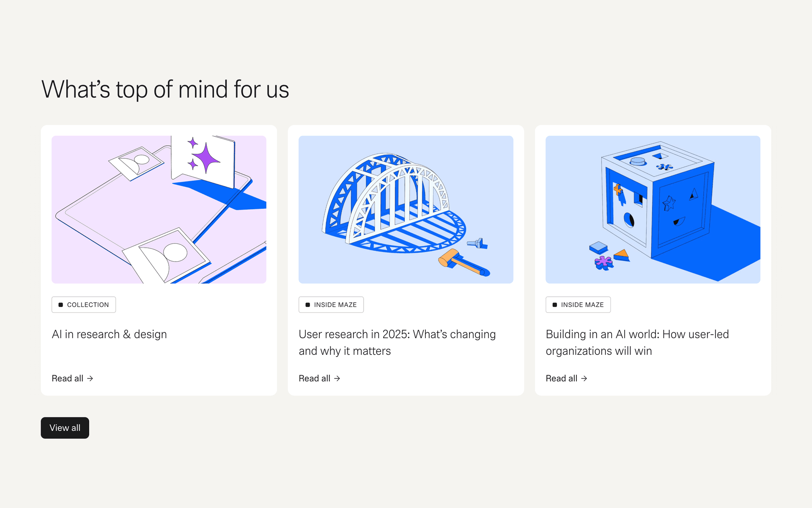This screenshot has width=812, height=508.
Task: Click the purple sparkle in the first card illustration
Action: tap(206, 158)
